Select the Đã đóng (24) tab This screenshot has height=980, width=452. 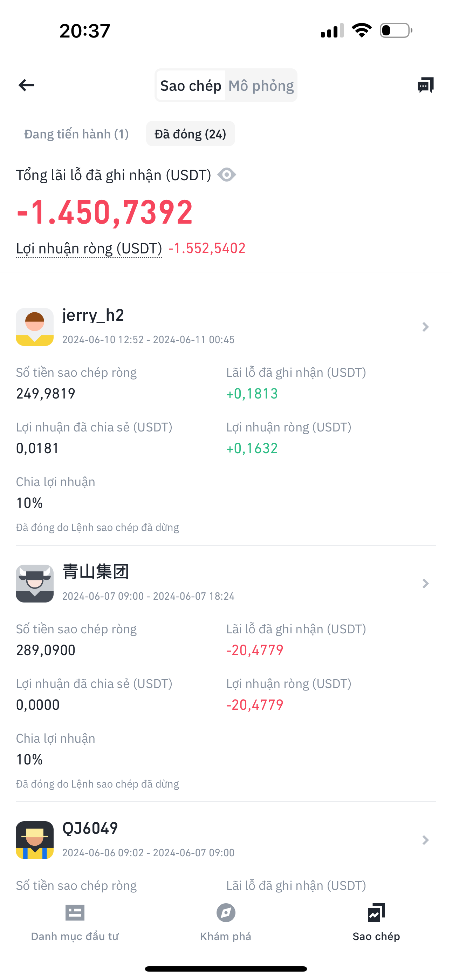(190, 134)
